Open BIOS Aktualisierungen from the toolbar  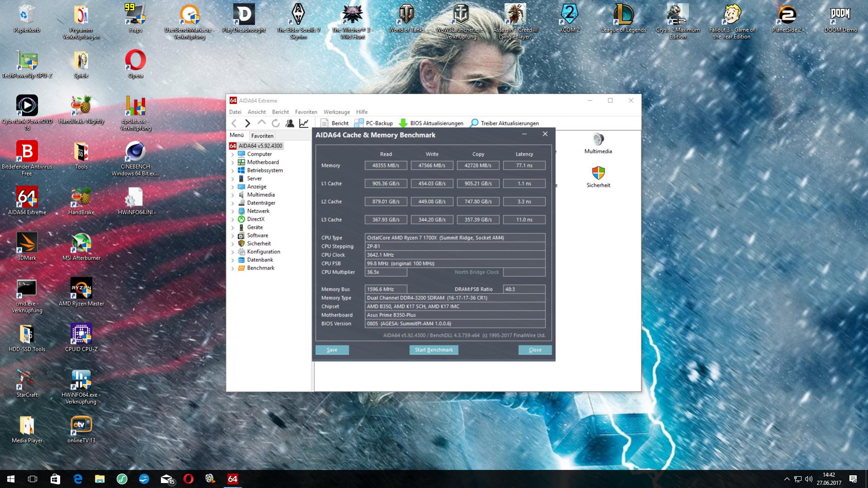click(x=431, y=123)
